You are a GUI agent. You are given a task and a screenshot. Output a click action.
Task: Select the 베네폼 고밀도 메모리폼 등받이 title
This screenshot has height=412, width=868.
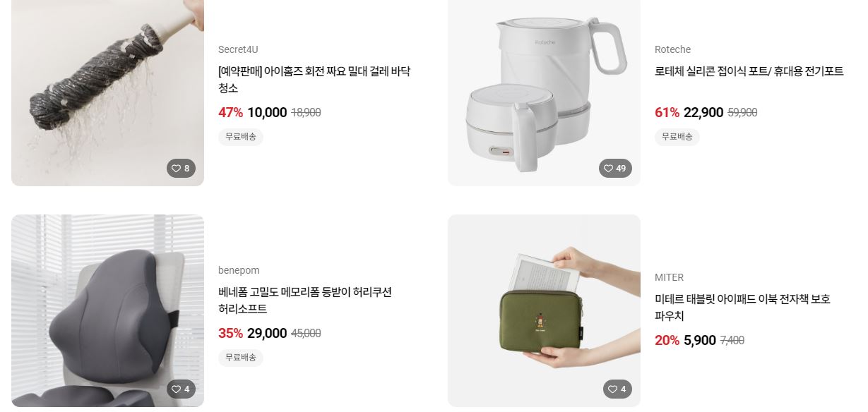click(x=305, y=301)
